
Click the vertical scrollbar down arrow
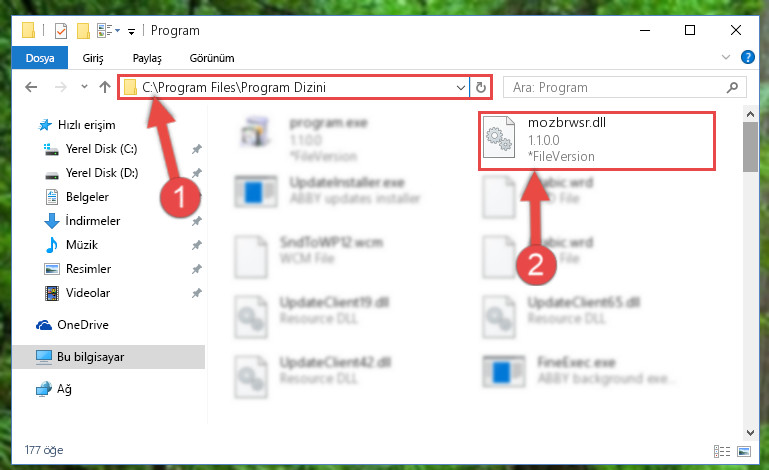click(x=750, y=433)
